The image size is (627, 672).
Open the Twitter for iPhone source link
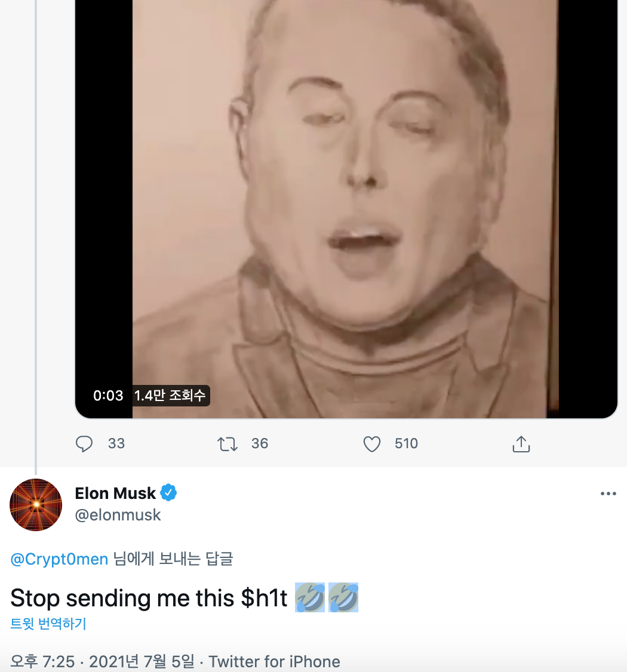(x=274, y=661)
